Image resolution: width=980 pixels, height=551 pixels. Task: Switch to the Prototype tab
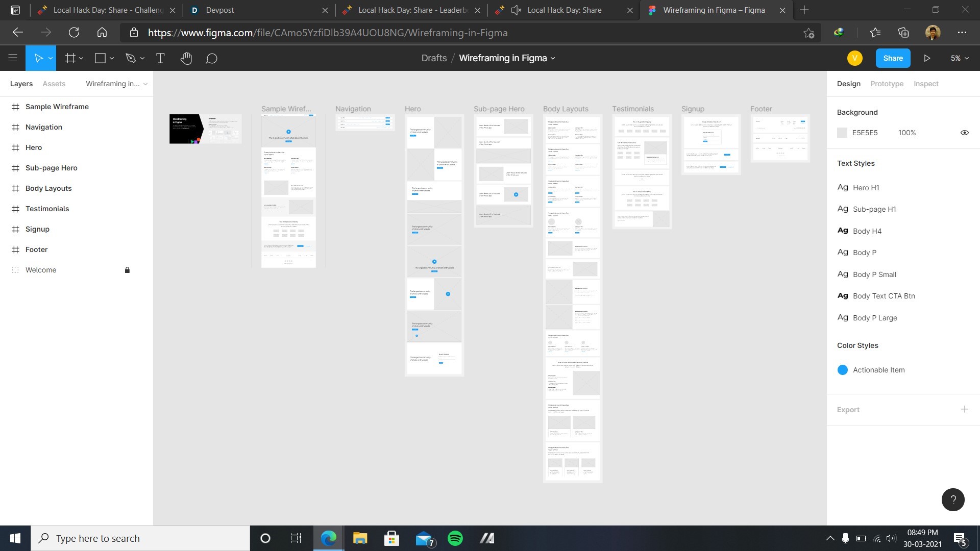887,84
